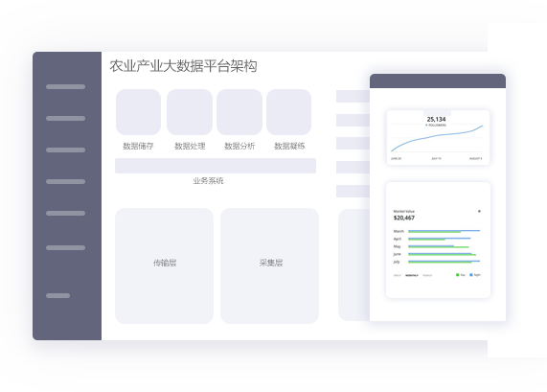Click the settings dot icon beside Market Value

coord(479,211)
